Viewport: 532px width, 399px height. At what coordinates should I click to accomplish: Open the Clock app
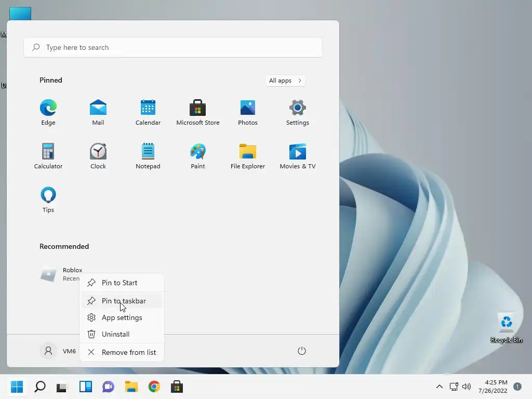[98, 156]
